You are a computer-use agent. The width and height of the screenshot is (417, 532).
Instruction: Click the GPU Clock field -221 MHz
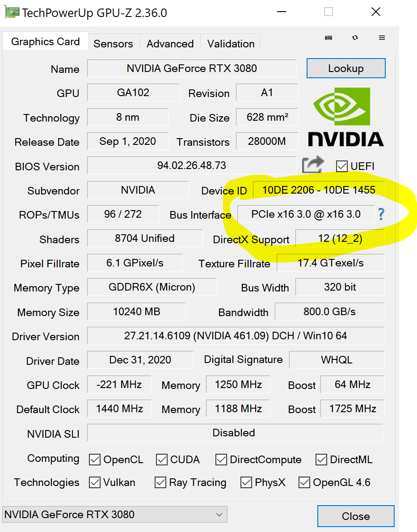pyautogui.click(x=119, y=384)
